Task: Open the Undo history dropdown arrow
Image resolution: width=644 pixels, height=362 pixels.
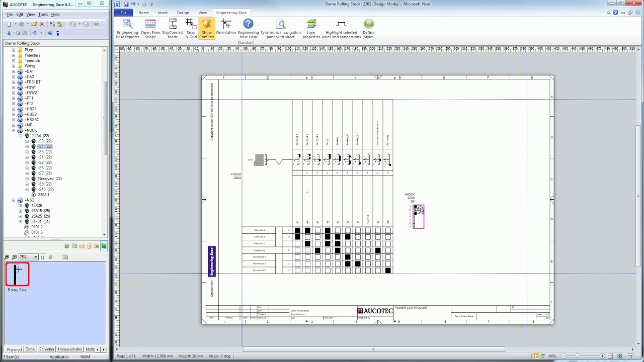Action: pyautogui.click(x=40, y=33)
